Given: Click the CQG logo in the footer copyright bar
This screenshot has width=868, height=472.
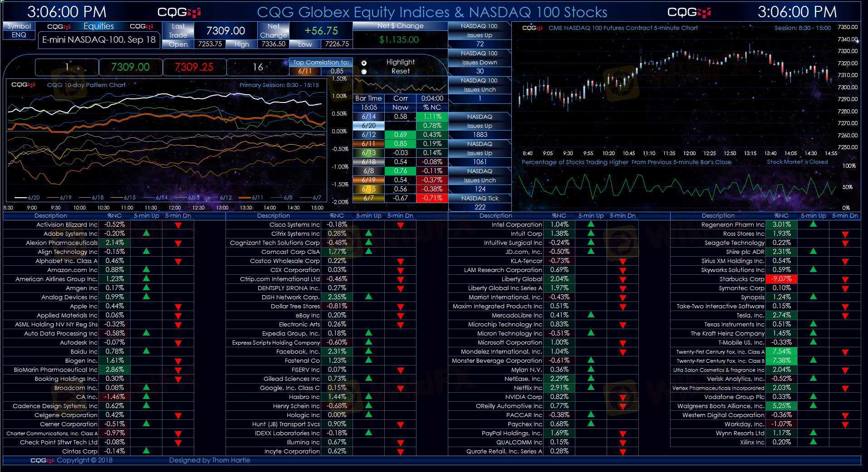Looking at the screenshot, I should [x=43, y=460].
